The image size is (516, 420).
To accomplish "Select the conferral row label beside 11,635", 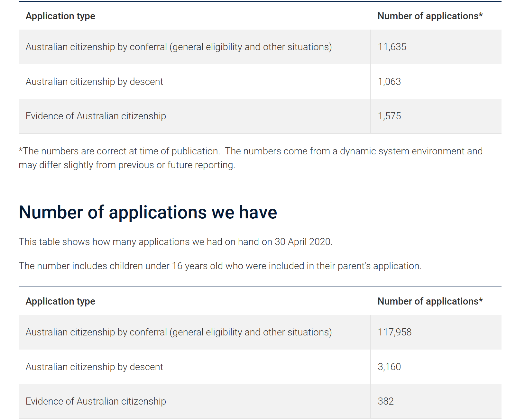I will tap(179, 47).
